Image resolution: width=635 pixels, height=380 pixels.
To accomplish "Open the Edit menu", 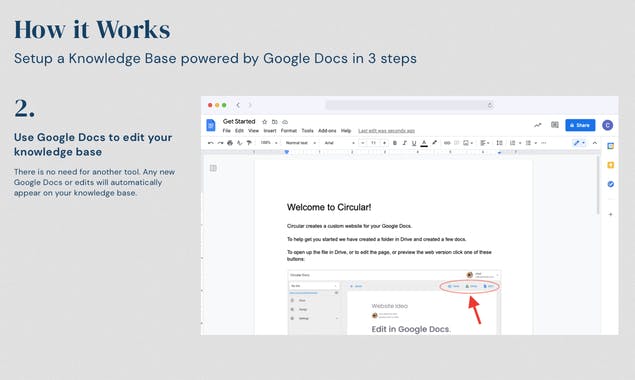I will coord(239,131).
